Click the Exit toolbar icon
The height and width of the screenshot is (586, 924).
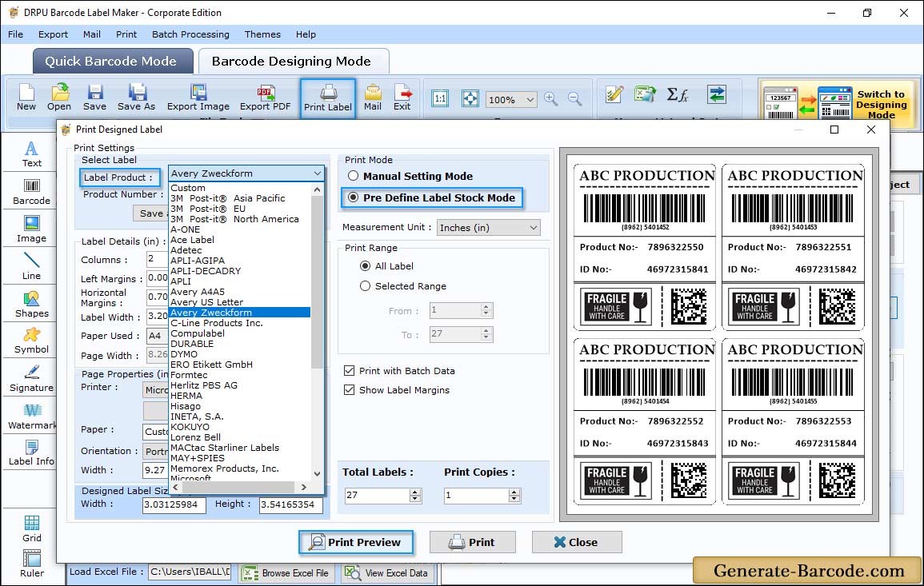point(402,98)
